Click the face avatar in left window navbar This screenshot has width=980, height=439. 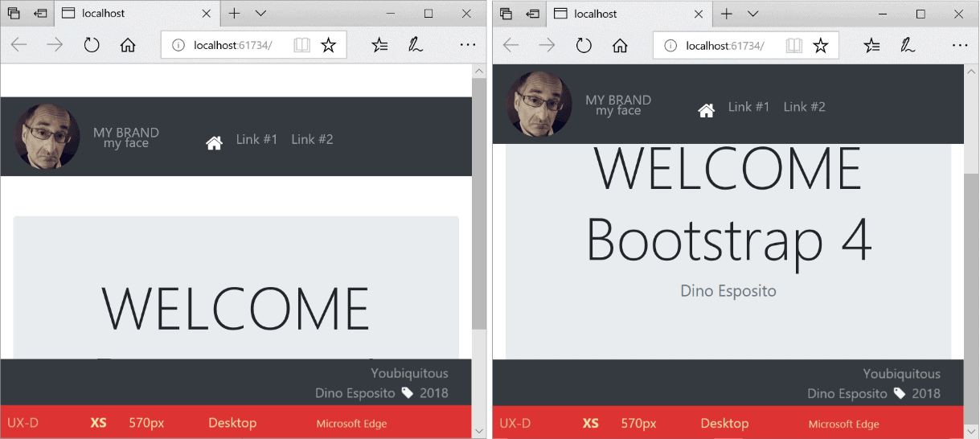[x=47, y=137]
